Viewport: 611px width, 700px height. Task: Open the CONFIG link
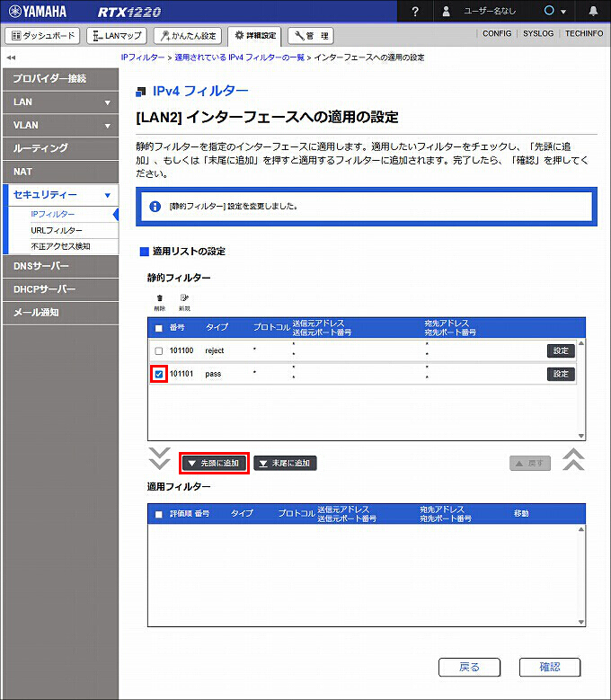pos(497,33)
